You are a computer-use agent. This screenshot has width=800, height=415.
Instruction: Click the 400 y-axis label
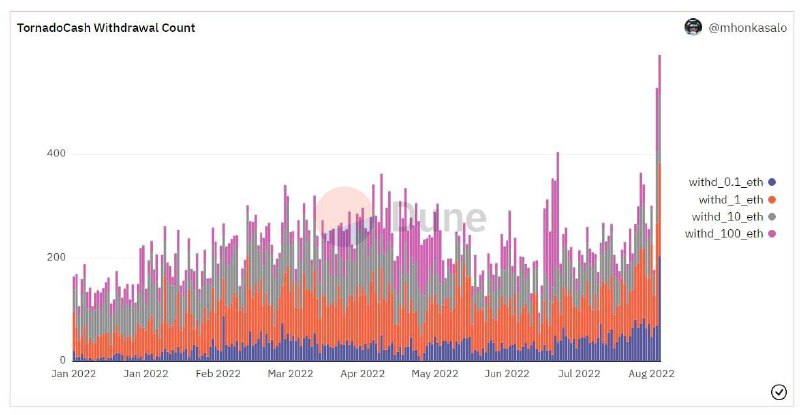click(56, 153)
